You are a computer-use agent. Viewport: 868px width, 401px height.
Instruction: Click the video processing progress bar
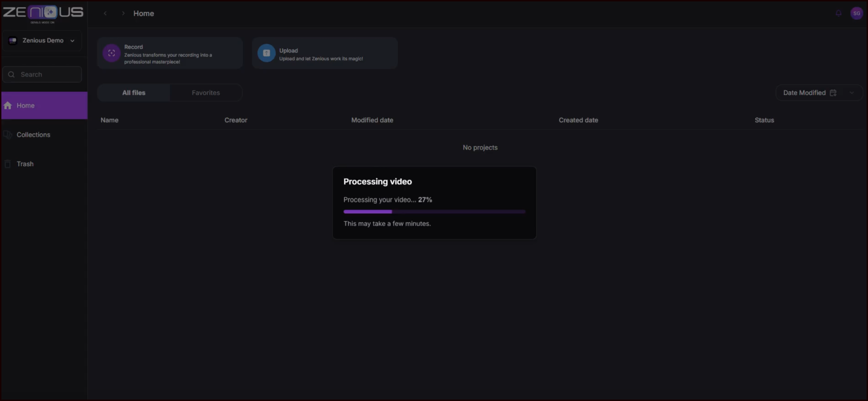click(x=434, y=212)
